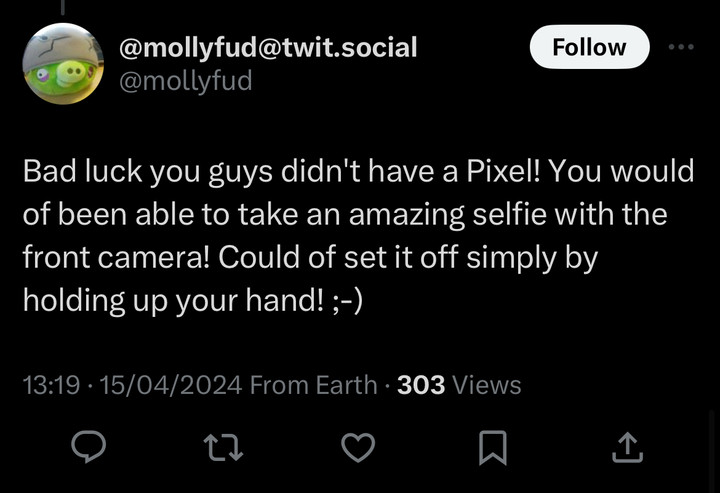Open the three-dot more options menu

(680, 46)
